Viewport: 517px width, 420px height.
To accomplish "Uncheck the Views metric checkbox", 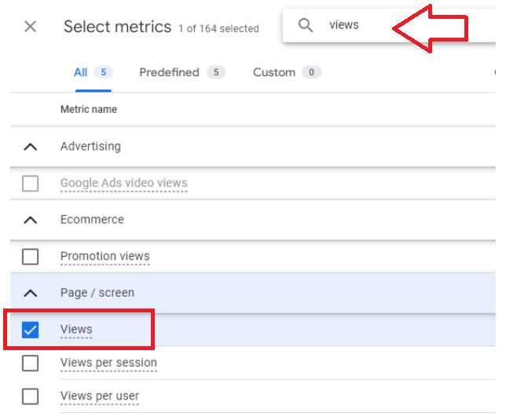I will [x=31, y=330].
